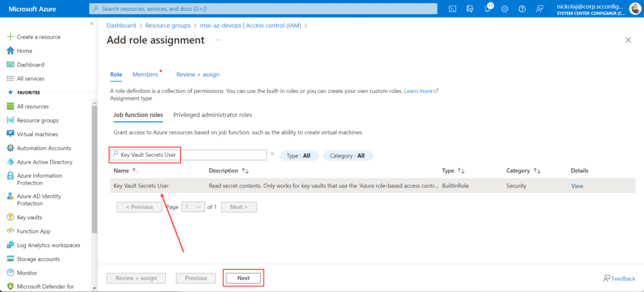
Task: Open the Type : All filter
Action: 298,156
